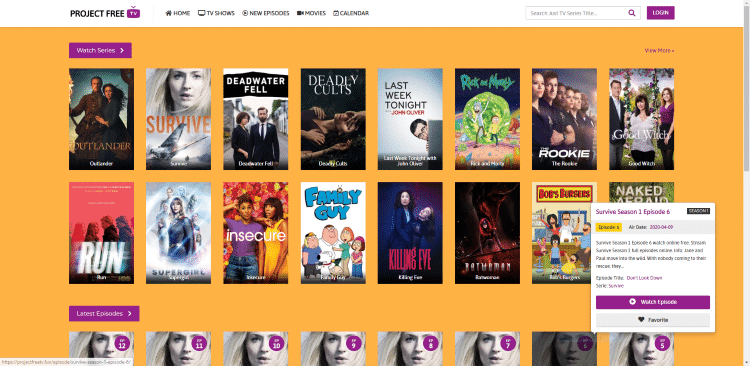Open the Rick and Morty poster
Viewport: 750px width, 366px height.
pyautogui.click(x=487, y=119)
